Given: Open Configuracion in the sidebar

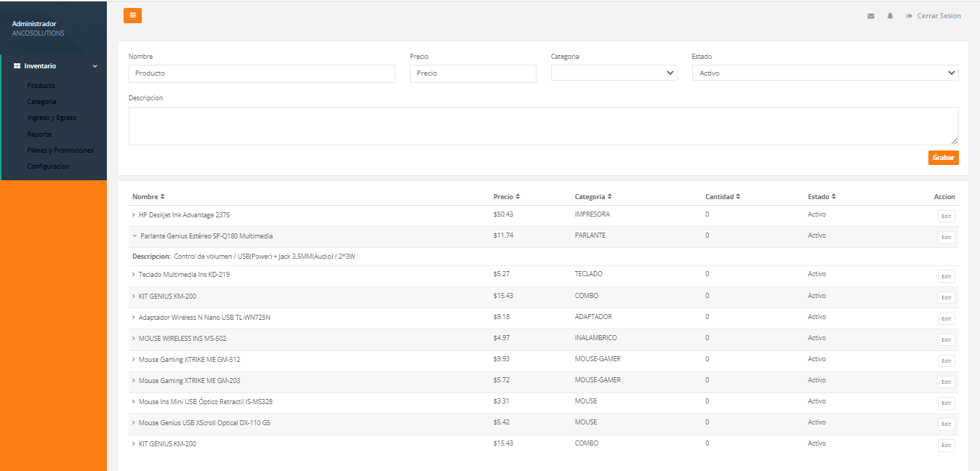Looking at the screenshot, I should [48, 166].
